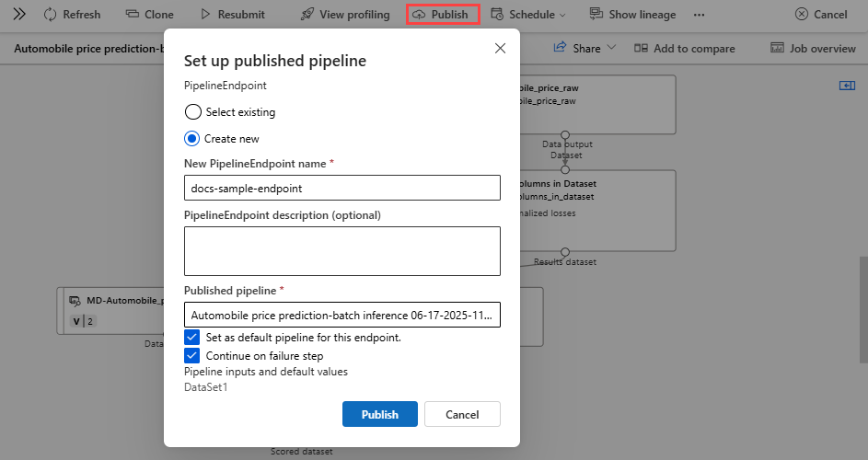Uncheck Set as default pipeline checkbox
The image size is (868, 460).
(x=192, y=338)
